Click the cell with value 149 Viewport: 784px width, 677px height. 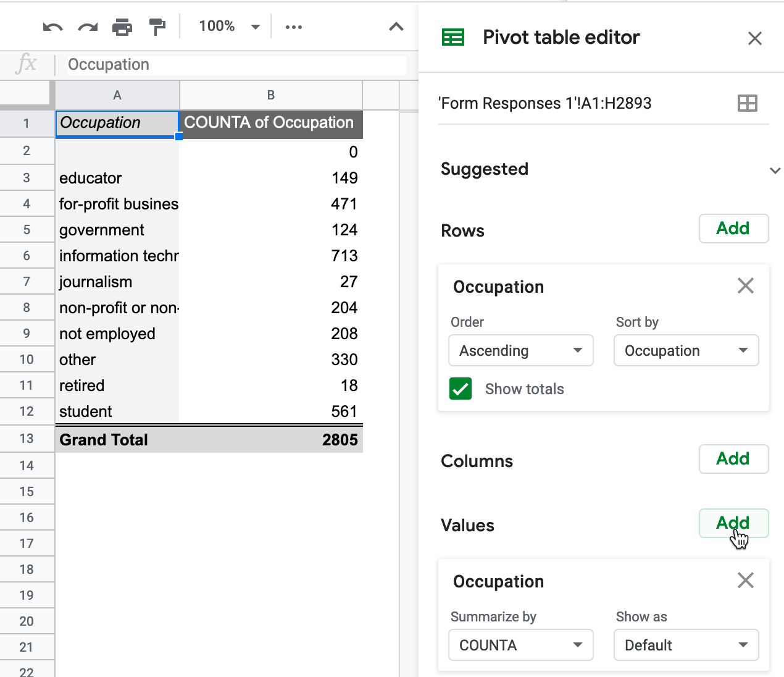[271, 178]
